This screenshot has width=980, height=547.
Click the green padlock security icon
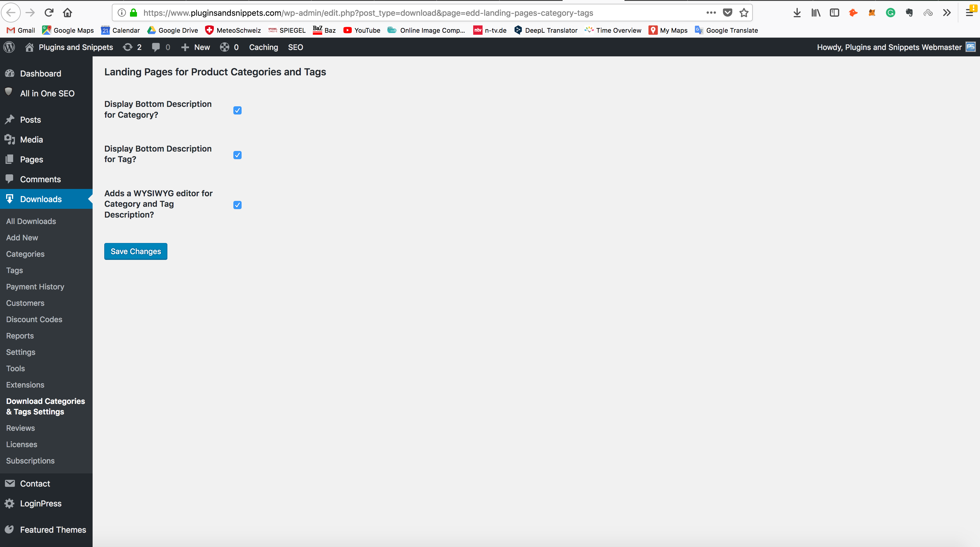pyautogui.click(x=133, y=13)
